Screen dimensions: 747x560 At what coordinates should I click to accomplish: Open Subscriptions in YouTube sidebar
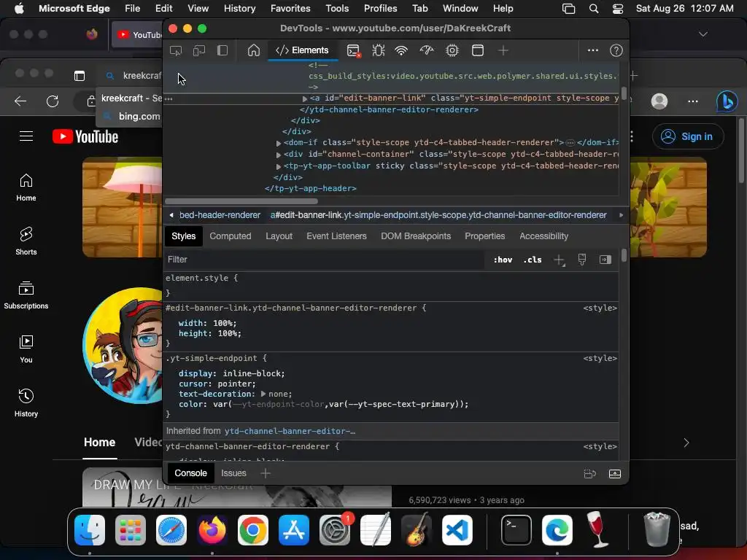point(26,295)
